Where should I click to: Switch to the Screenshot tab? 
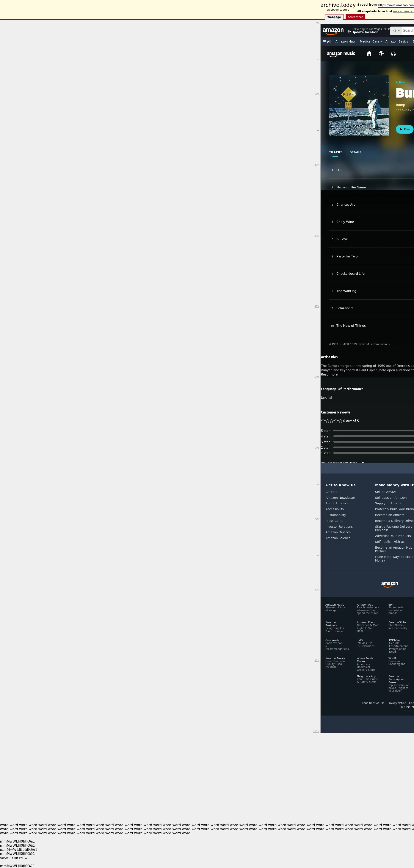click(355, 17)
